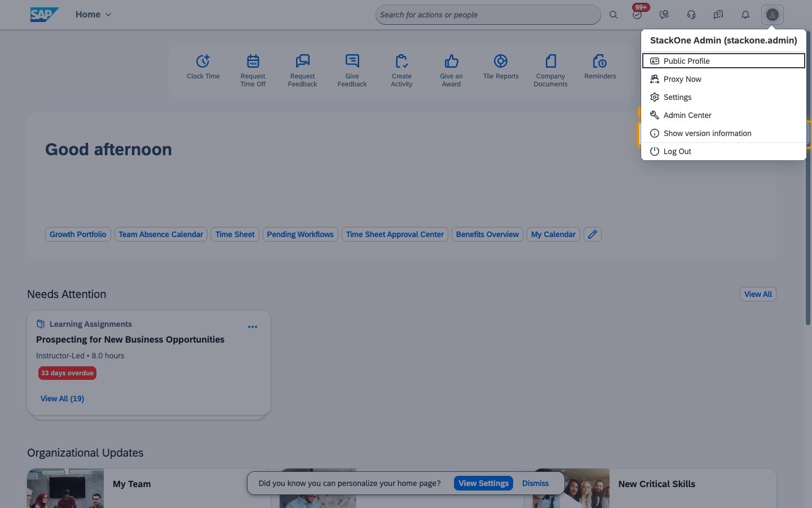
Task: Open the Time Sheet Approval Center link
Action: [x=395, y=234]
